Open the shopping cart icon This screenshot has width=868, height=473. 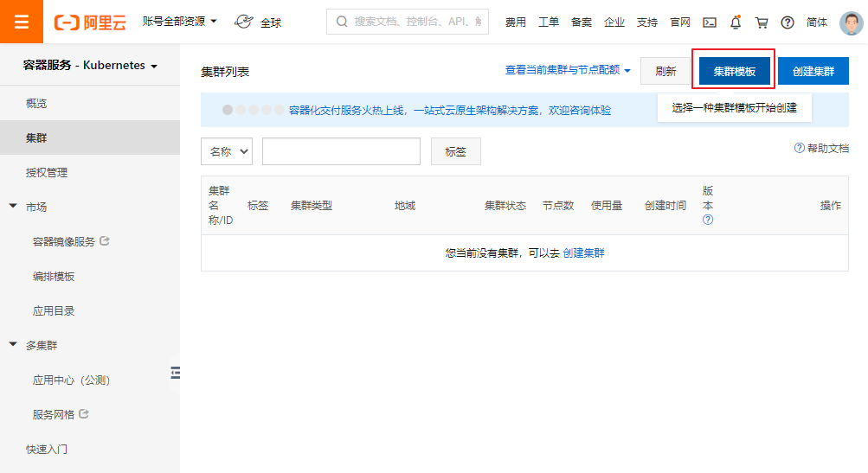coord(762,22)
